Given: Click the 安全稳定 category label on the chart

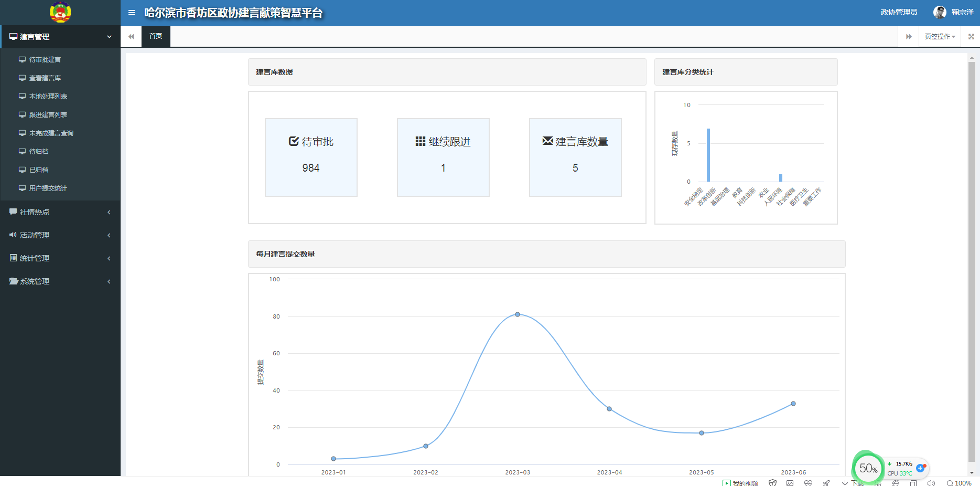Looking at the screenshot, I should pyautogui.click(x=693, y=196).
